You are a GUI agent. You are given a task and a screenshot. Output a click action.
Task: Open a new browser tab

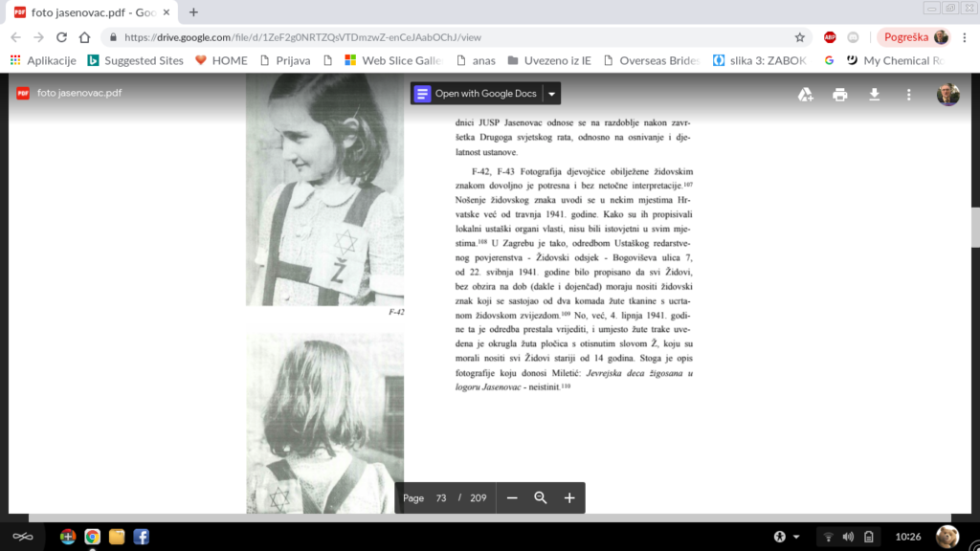click(x=193, y=12)
